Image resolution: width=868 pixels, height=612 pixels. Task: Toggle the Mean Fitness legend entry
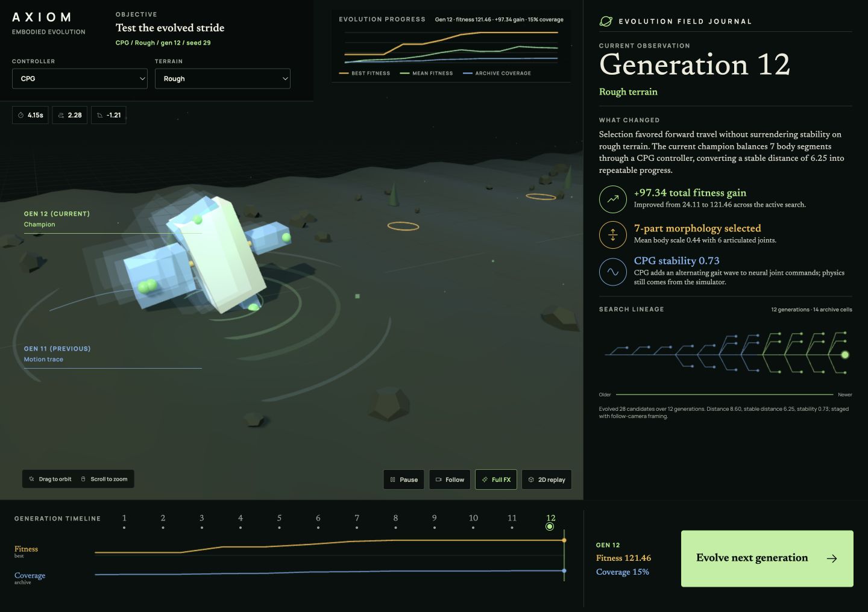pyautogui.click(x=427, y=73)
